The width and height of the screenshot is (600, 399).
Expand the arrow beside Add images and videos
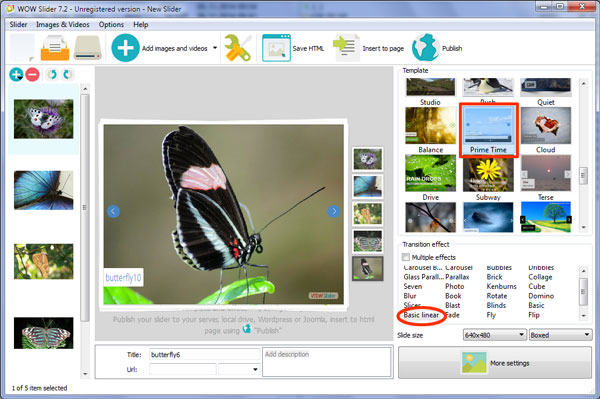click(215, 48)
